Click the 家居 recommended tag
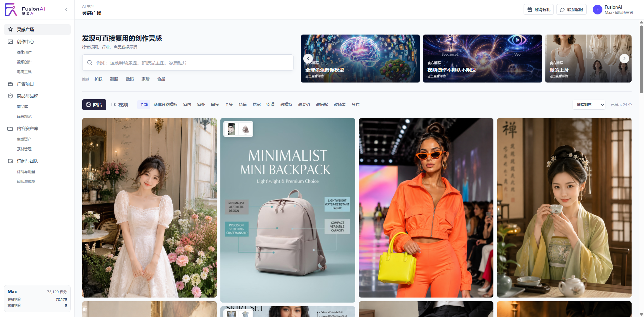Image resolution: width=644 pixels, height=317 pixels. pos(146,79)
